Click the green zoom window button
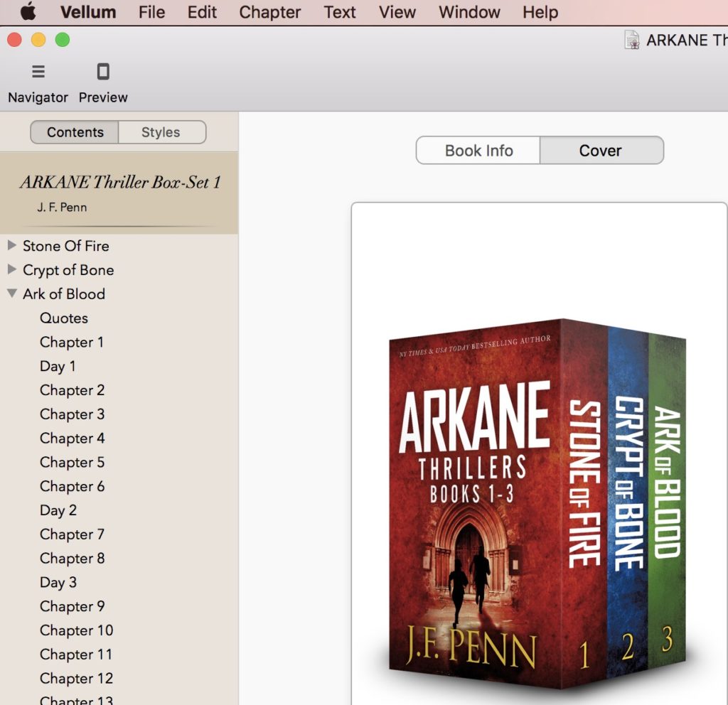This screenshot has height=705, width=728. click(x=63, y=41)
